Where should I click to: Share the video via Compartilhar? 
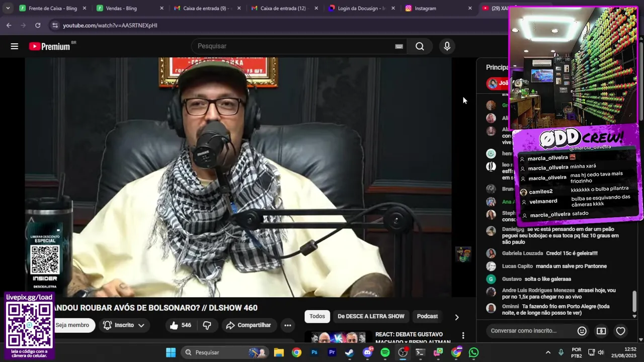click(x=249, y=325)
